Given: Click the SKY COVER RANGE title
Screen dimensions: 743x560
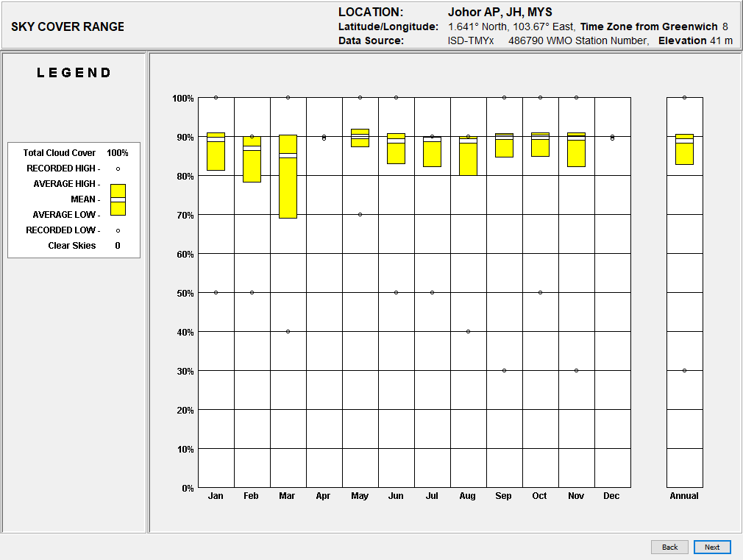Looking at the screenshot, I should click(68, 26).
